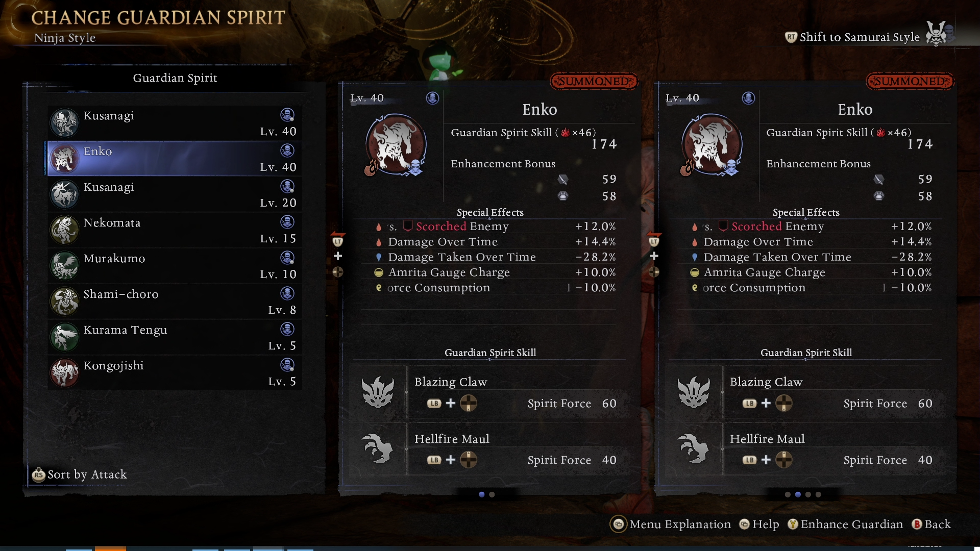Click the Murakumo spirit portrait icon
Image resolution: width=980 pixels, height=551 pixels.
tap(64, 265)
